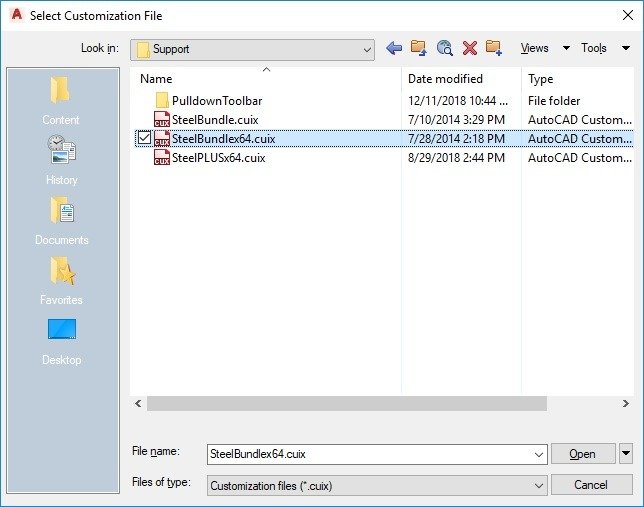Click the arrow next to Open button
Screen dimensions: 644x507
[x=626, y=454]
